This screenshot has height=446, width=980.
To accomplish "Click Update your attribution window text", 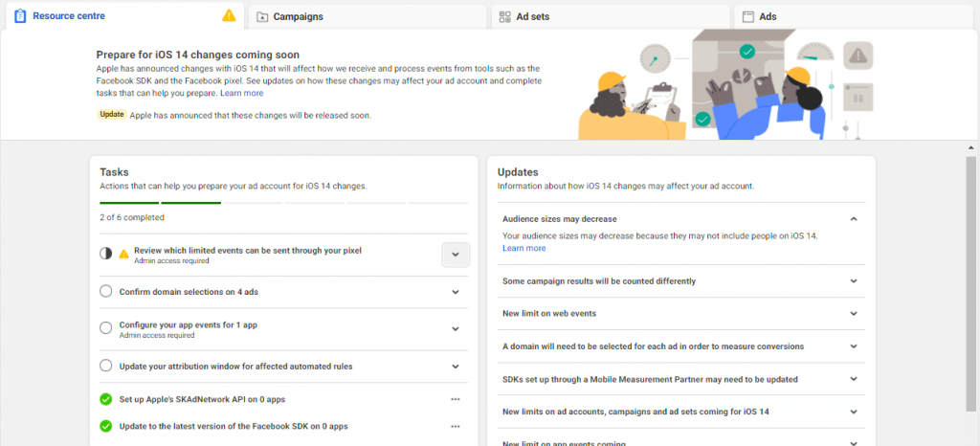I will pyautogui.click(x=235, y=366).
